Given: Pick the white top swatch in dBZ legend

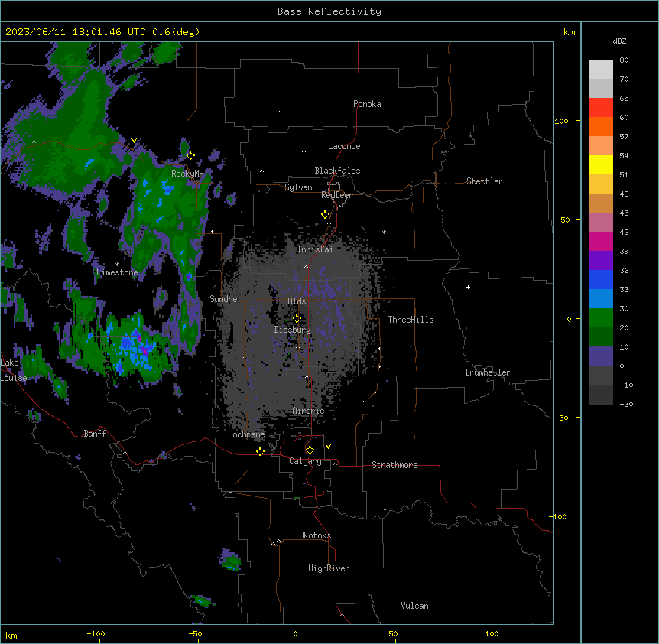Looking at the screenshot, I should [601, 70].
